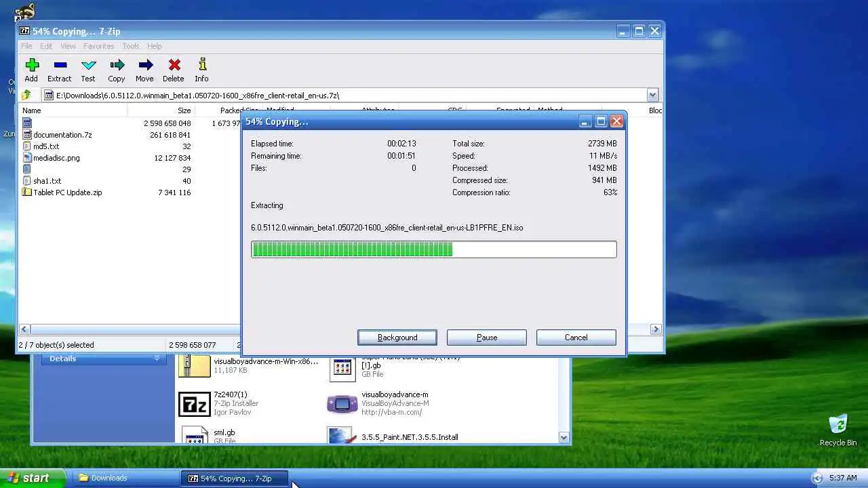The image size is (868, 488).
Task: Minimize the 54% Copying dialog
Action: tap(585, 121)
